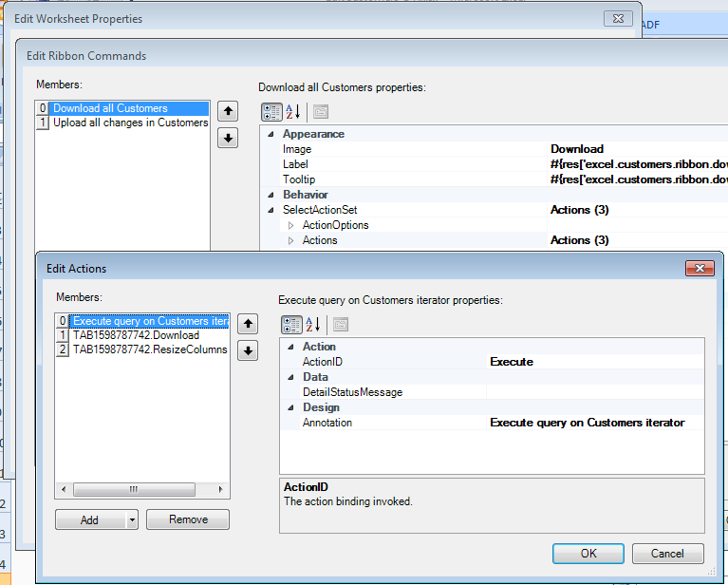
Task: Click Property Pages icon in Edit Ribbon Commands
Action: (x=321, y=112)
